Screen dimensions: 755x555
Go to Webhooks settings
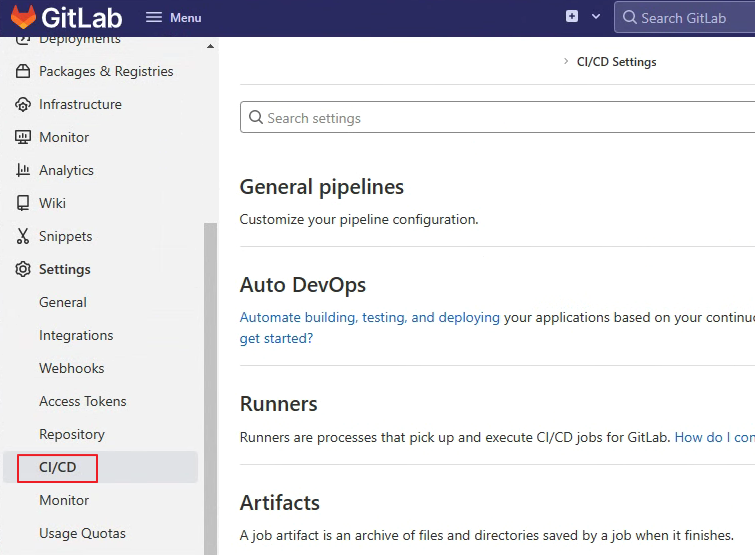click(x=72, y=368)
